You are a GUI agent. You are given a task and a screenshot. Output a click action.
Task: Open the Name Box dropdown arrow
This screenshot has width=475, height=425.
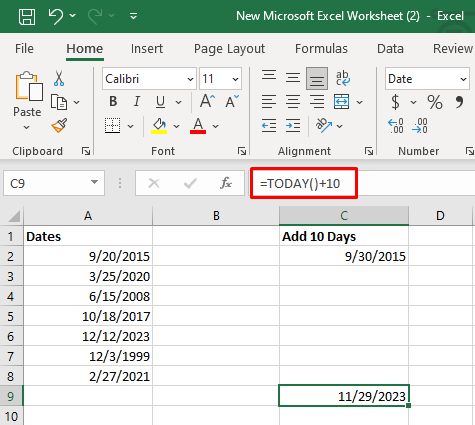click(x=95, y=182)
